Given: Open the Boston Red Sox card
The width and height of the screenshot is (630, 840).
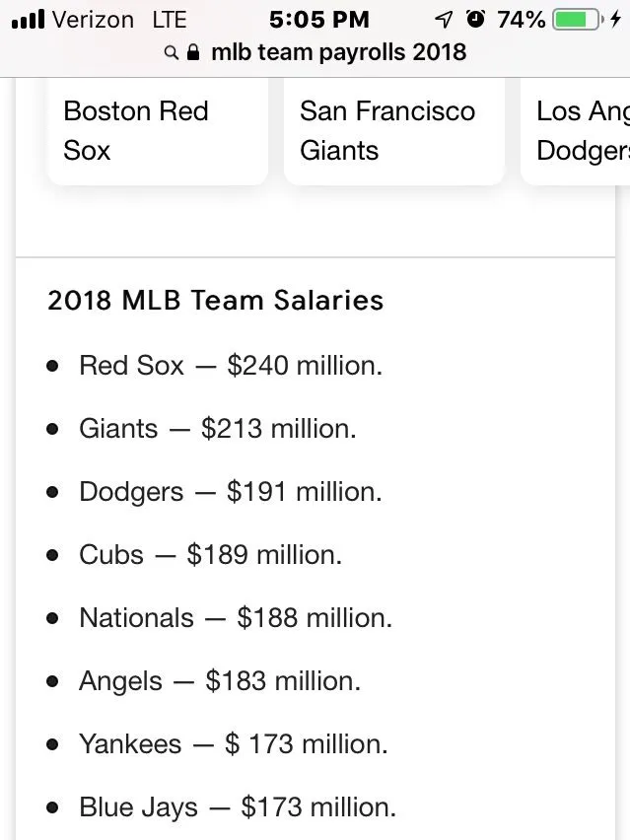Looking at the screenshot, I should click(x=157, y=130).
